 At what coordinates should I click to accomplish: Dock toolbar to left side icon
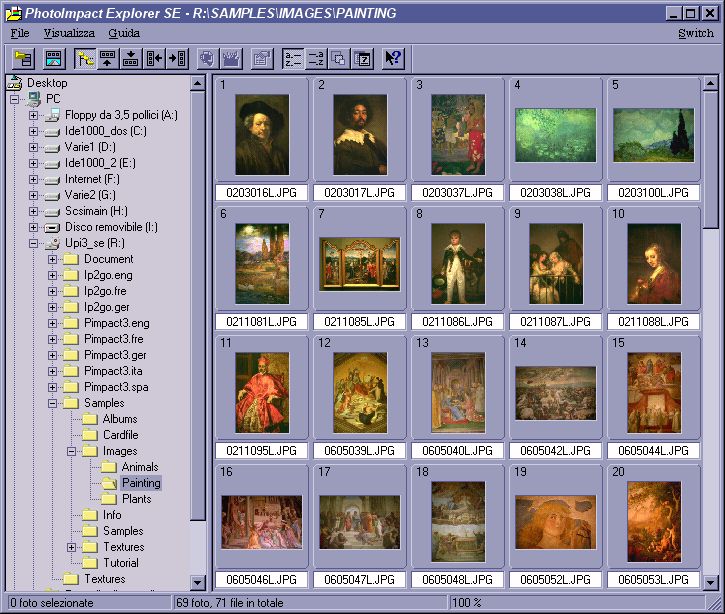(154, 58)
